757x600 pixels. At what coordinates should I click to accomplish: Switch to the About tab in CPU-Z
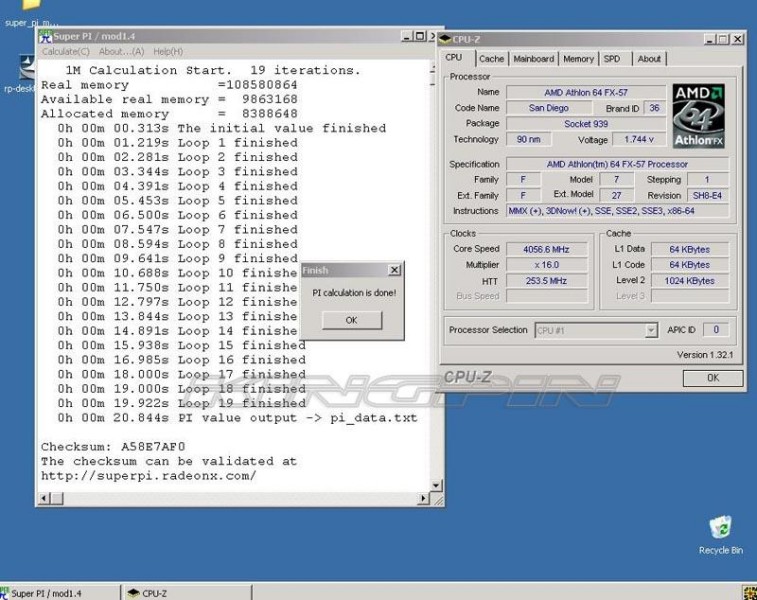pos(649,59)
